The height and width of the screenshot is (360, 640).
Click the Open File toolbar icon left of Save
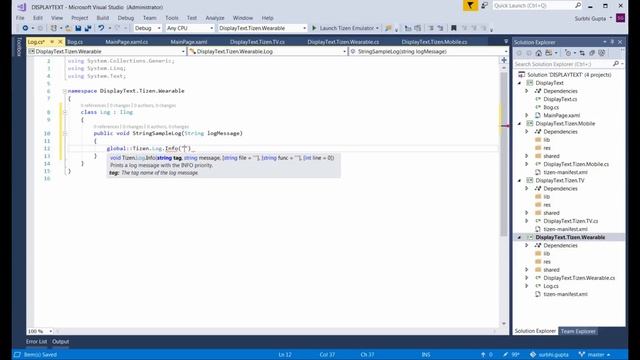68,28
